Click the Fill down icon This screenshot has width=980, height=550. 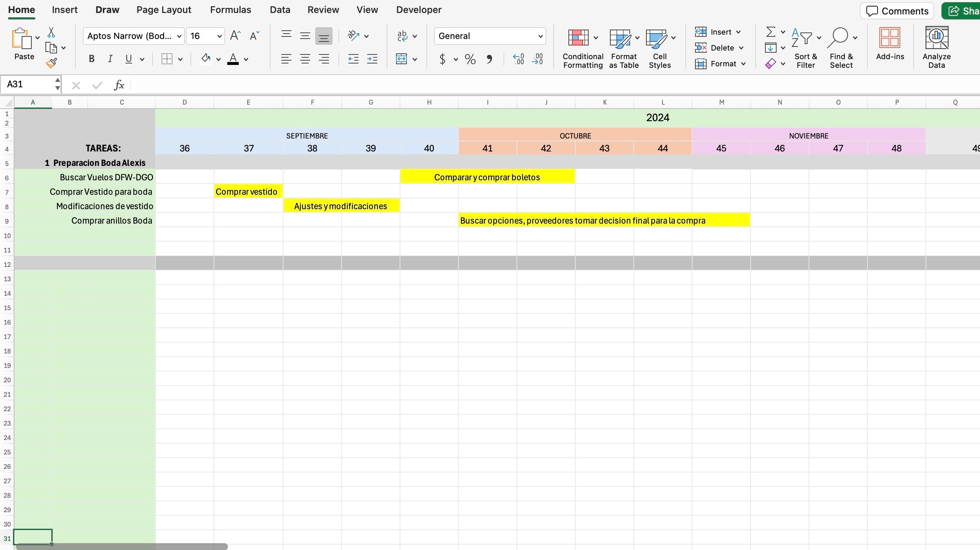(x=770, y=48)
